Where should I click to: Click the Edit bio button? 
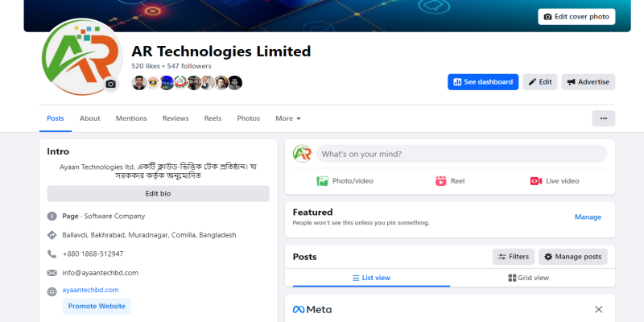click(158, 194)
